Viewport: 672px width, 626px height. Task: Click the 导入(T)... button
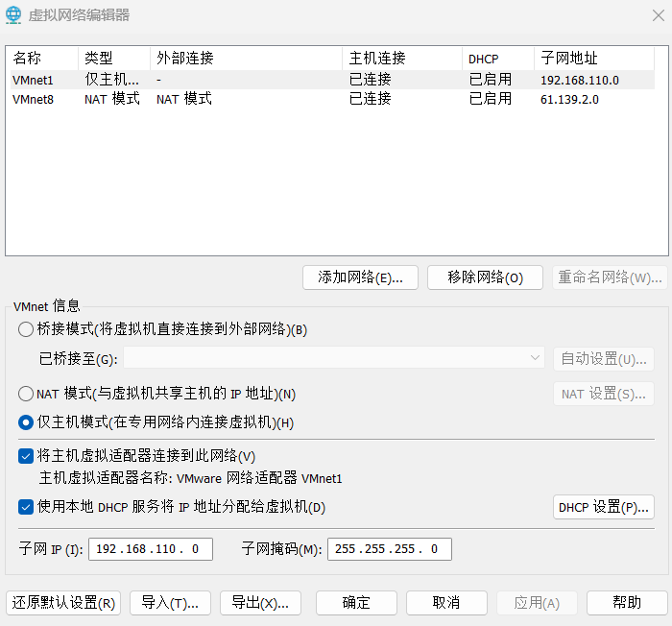(170, 603)
